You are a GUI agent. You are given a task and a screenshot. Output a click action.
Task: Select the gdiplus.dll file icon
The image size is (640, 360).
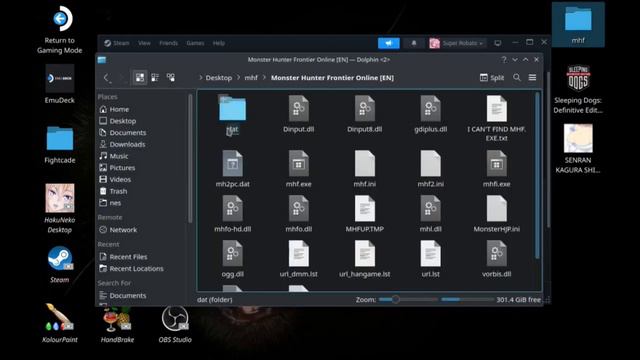[x=431, y=109]
